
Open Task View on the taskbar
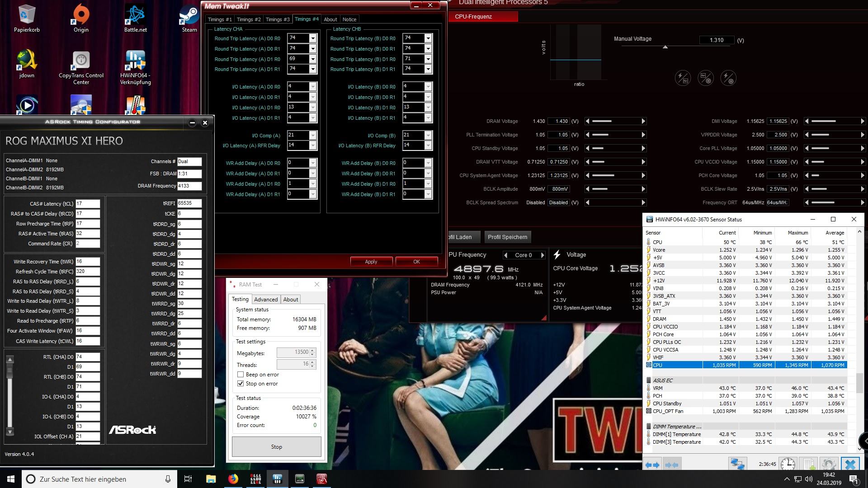[188, 479]
